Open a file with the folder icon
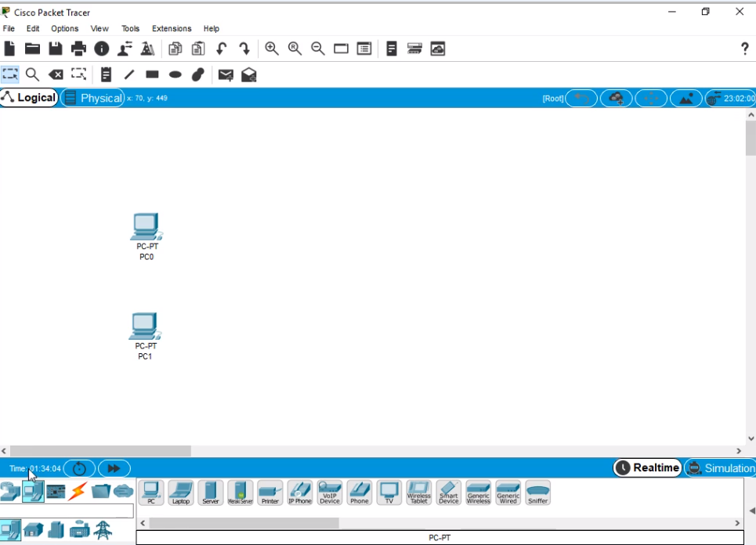The width and height of the screenshot is (756, 545). [32, 49]
